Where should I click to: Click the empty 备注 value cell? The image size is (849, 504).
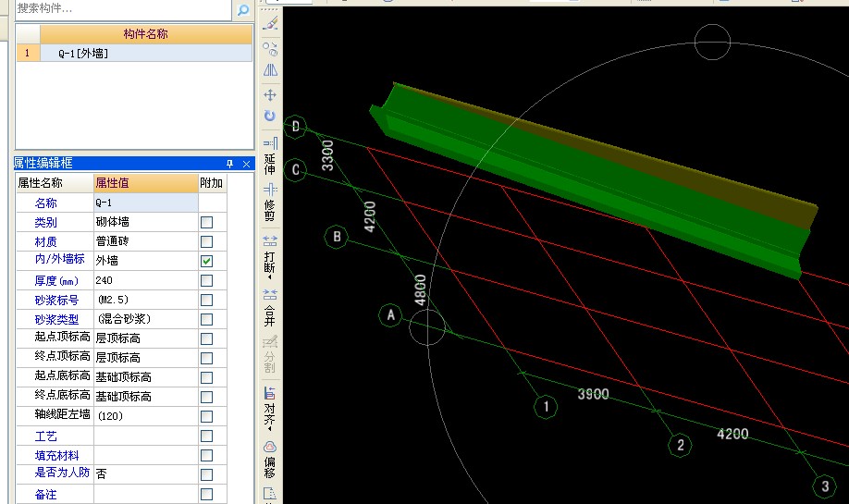(x=145, y=494)
